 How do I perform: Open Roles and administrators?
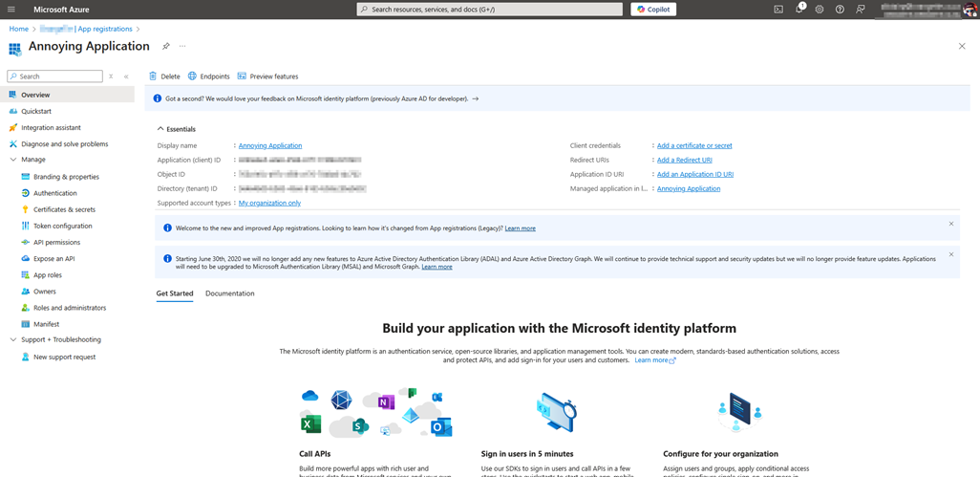[x=68, y=308]
